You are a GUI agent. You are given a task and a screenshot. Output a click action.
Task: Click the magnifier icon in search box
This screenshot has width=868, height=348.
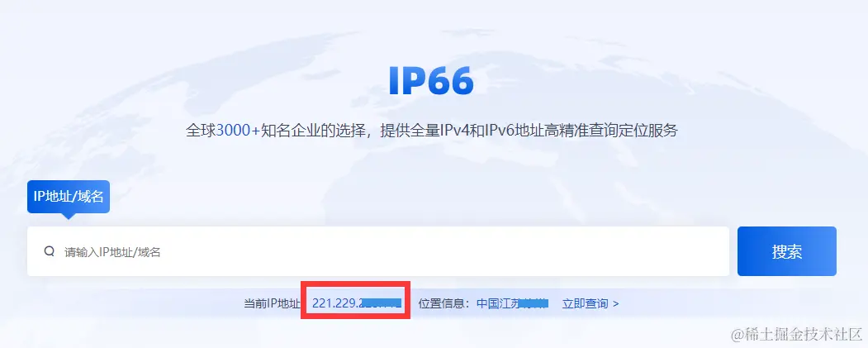coord(50,251)
